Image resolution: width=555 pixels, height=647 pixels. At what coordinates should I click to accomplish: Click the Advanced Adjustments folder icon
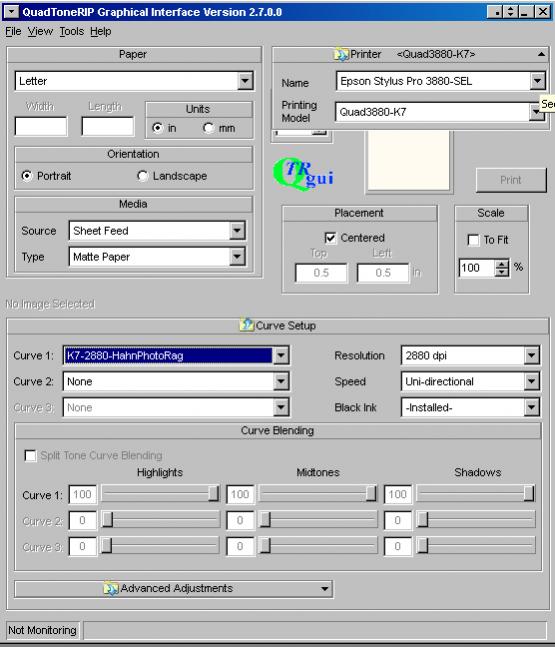111,588
